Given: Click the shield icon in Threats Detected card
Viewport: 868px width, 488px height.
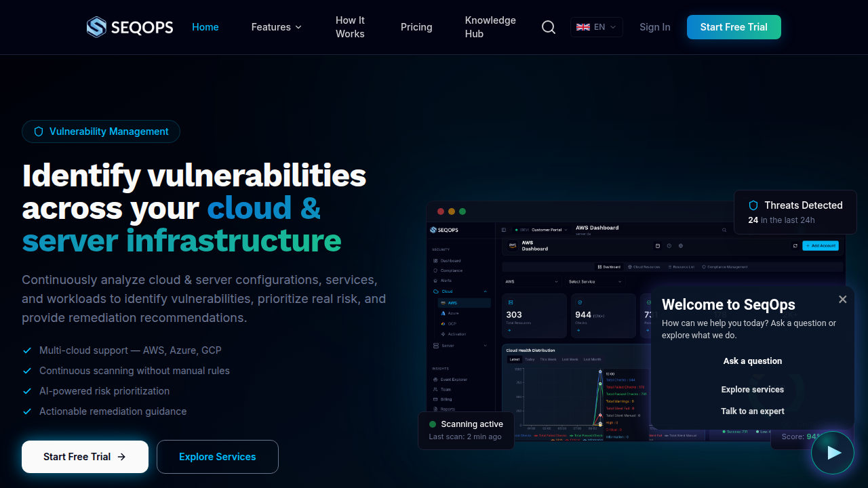Looking at the screenshot, I should [753, 205].
